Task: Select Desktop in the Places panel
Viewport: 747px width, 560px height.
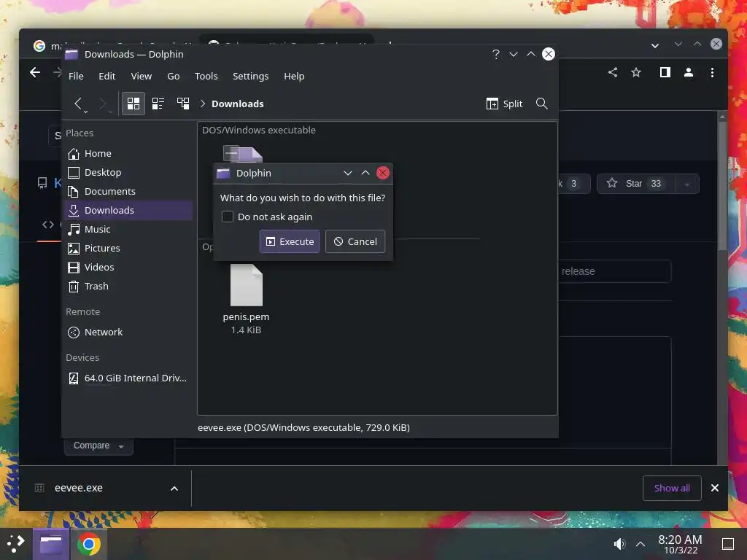Action: coord(128,172)
